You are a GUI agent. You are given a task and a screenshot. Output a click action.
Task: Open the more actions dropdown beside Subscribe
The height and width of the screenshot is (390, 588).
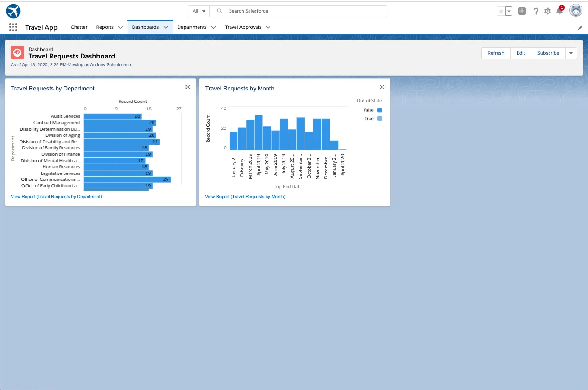(x=571, y=53)
